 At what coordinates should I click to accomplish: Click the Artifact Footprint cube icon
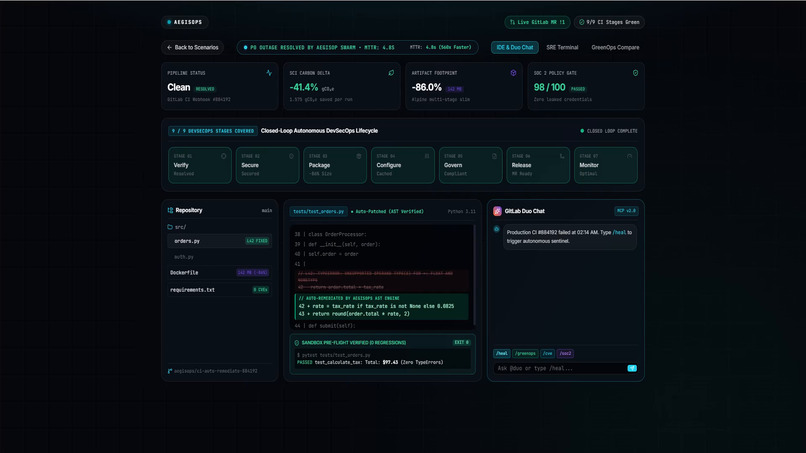tap(513, 73)
